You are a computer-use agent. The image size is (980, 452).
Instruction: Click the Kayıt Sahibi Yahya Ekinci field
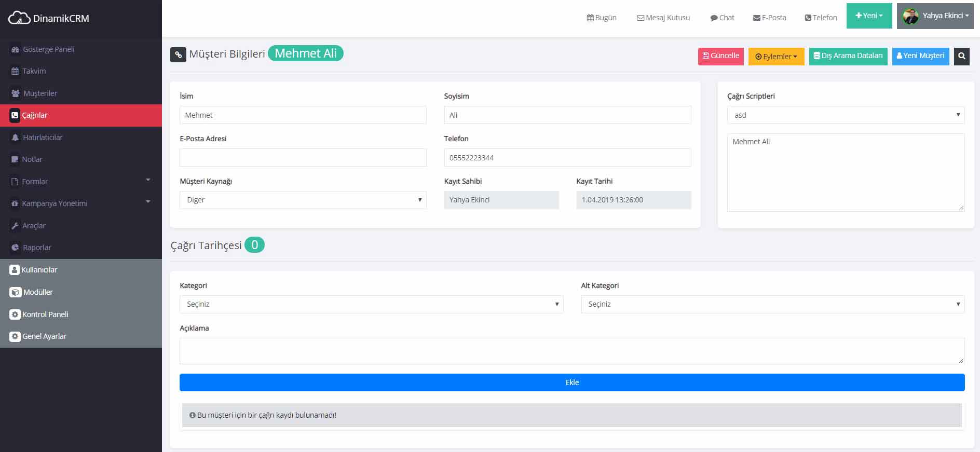(x=501, y=200)
